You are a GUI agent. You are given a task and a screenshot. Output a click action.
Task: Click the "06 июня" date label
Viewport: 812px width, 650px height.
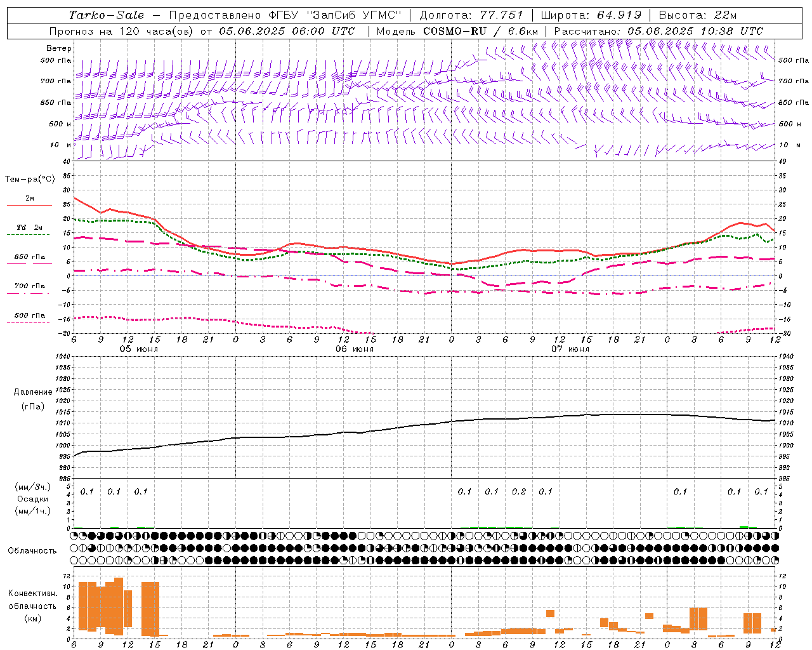[x=355, y=349]
